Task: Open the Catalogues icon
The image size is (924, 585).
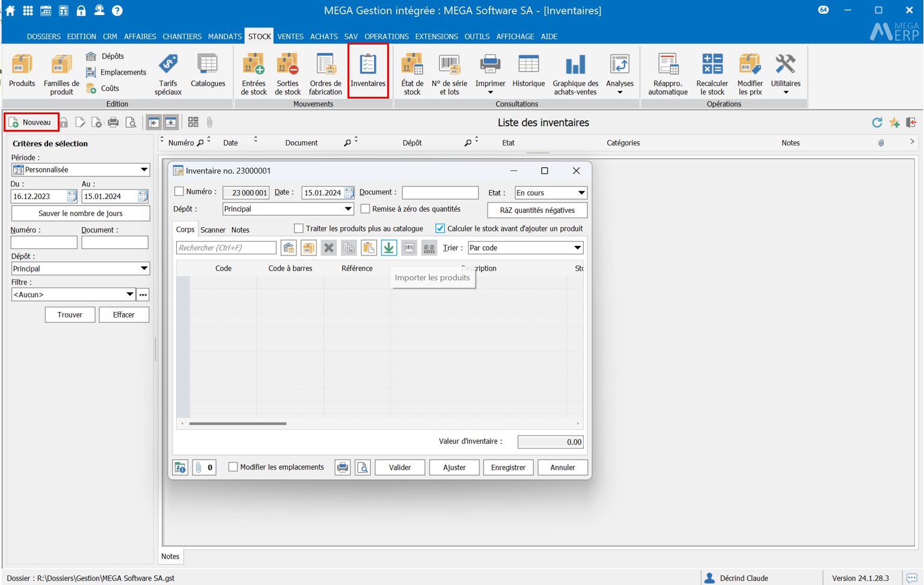Action: pyautogui.click(x=208, y=71)
